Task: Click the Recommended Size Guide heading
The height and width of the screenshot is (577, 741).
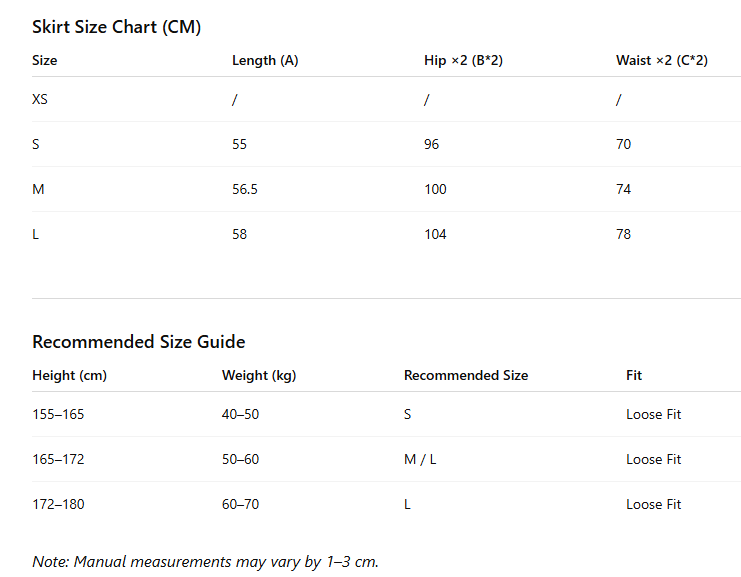Action: tap(138, 342)
